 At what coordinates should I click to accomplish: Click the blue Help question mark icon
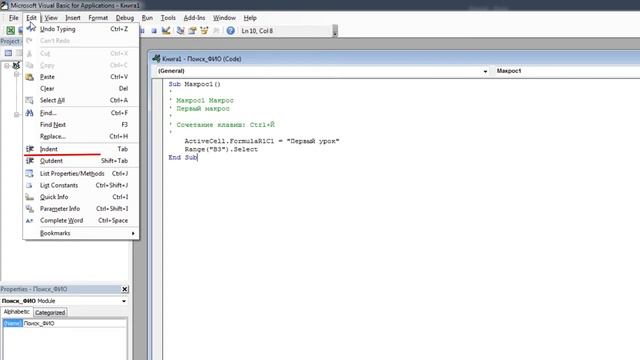231,31
